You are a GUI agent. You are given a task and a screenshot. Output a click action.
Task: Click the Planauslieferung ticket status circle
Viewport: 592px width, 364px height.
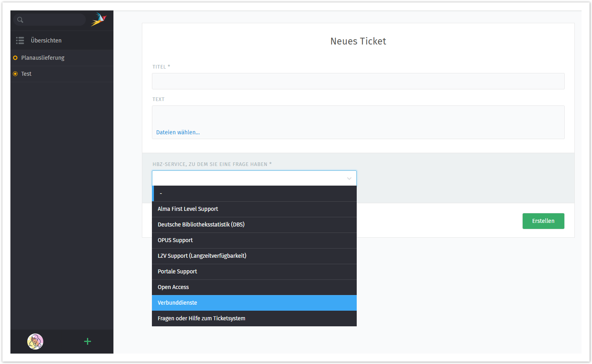tap(15, 58)
